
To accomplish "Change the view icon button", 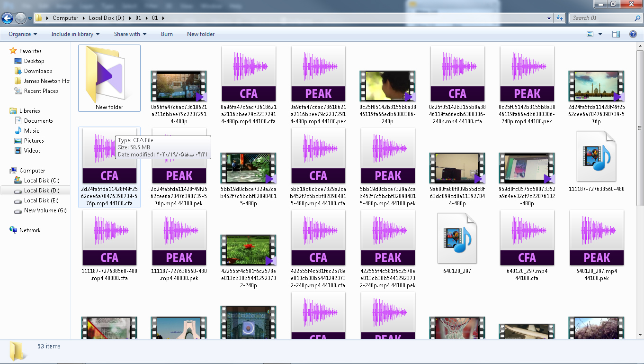I will 590,34.
